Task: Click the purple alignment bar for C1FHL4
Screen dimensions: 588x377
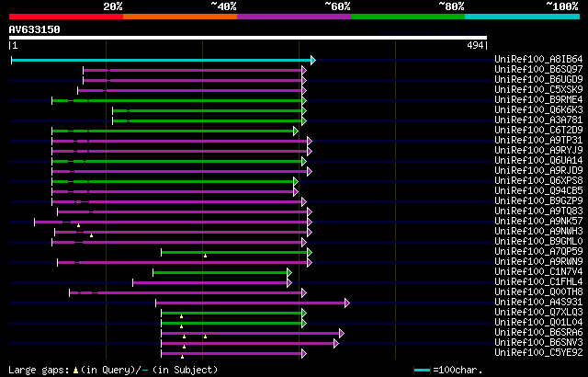Action: (210, 283)
